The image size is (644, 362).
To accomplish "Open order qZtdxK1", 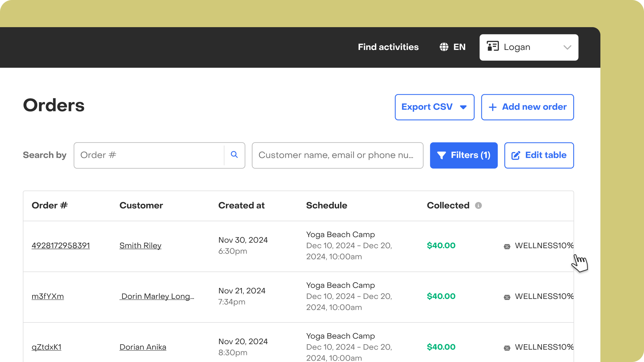I will pos(46,347).
